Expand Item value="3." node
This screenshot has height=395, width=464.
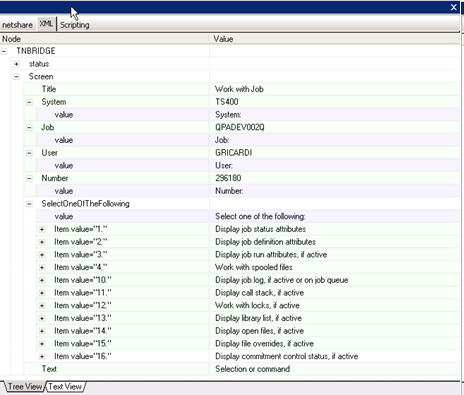coord(42,255)
